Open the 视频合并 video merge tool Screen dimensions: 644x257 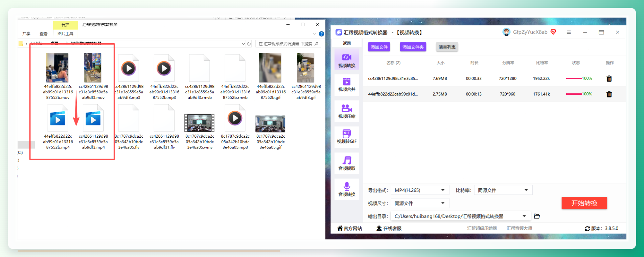click(347, 85)
